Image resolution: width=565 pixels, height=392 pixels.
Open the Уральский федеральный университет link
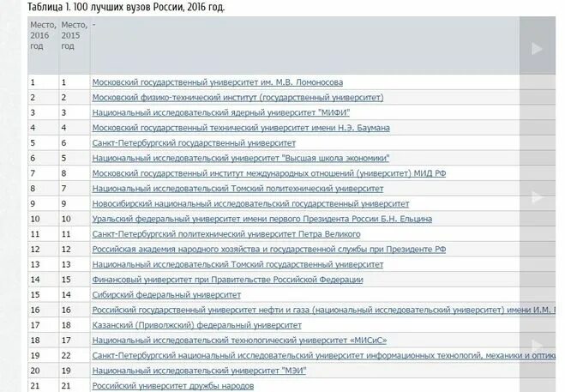click(x=262, y=219)
